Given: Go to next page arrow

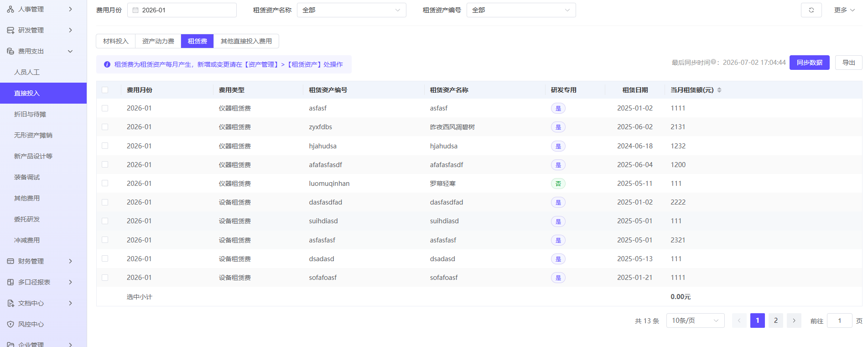Looking at the screenshot, I should coord(794,321).
